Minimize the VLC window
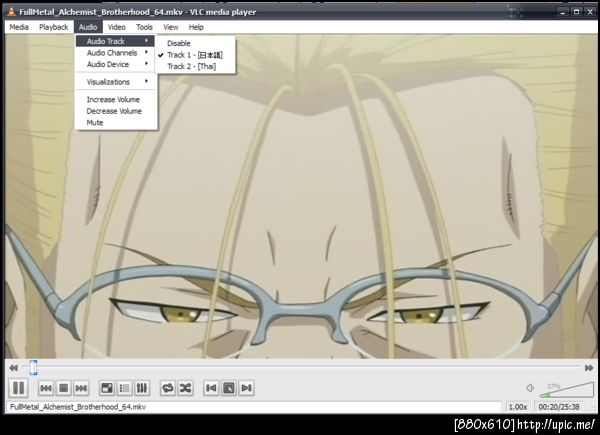The image size is (600, 435). pyautogui.click(x=562, y=12)
